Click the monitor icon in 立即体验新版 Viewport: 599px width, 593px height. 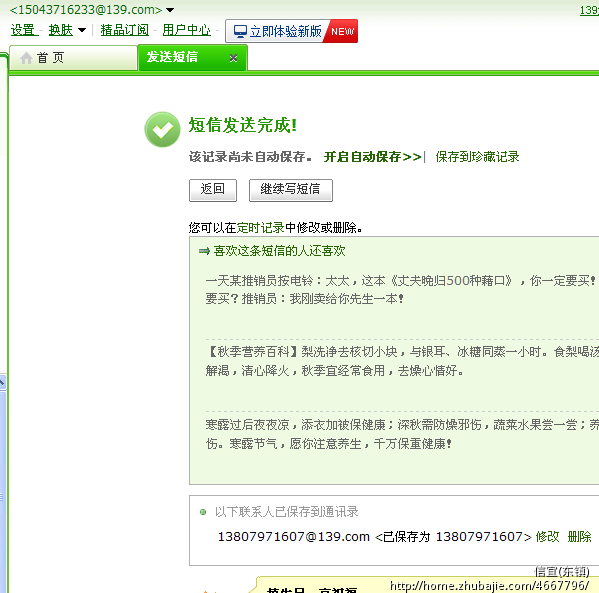point(240,31)
